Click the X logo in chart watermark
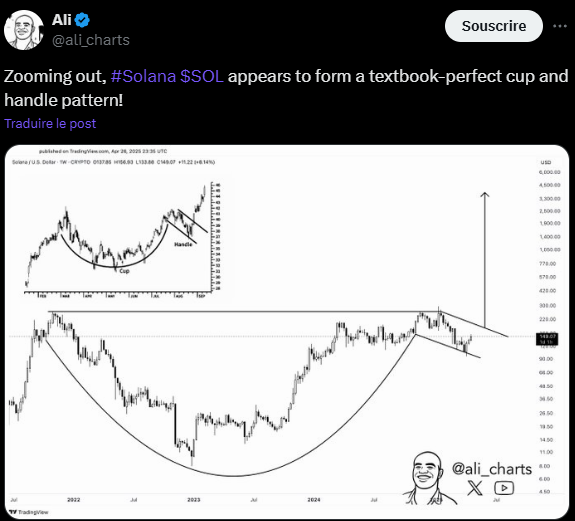The width and height of the screenshot is (575, 521). tap(475, 488)
